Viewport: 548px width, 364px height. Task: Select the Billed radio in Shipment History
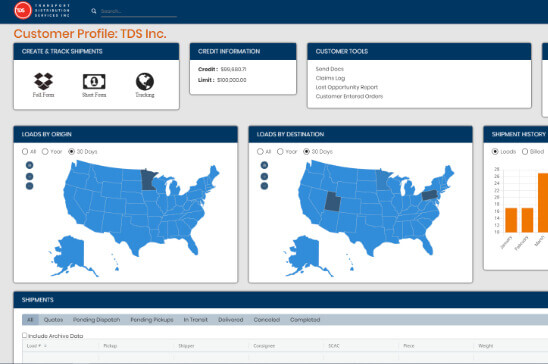click(x=525, y=152)
